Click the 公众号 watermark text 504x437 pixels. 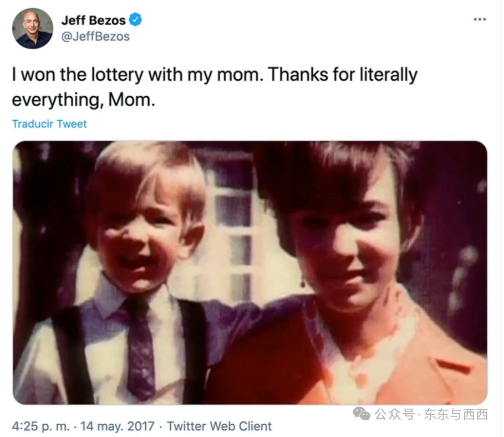tap(395, 414)
